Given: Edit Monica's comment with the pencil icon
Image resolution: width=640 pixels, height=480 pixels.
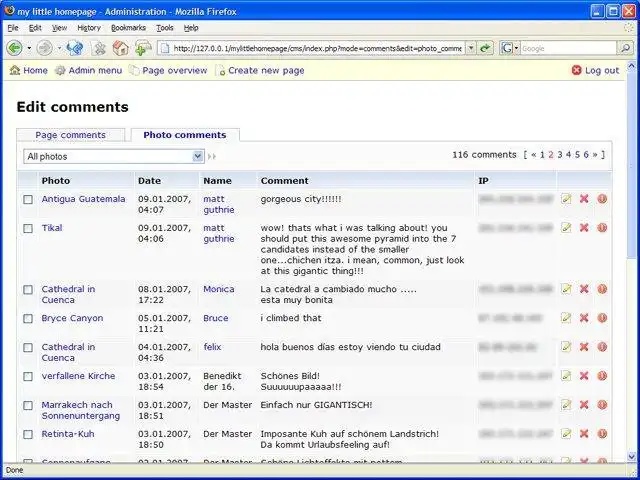Looking at the screenshot, I should (566, 289).
